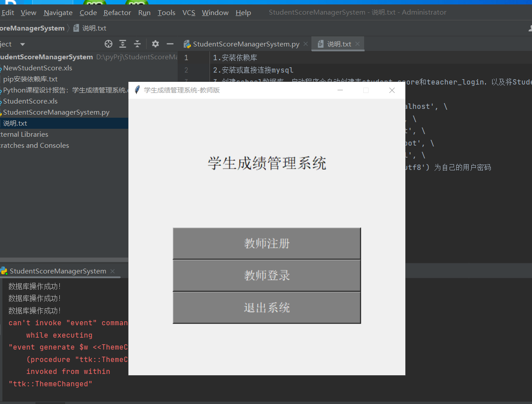Click Scratches and Consoles node
Viewport: 532px width, 404px height.
click(x=35, y=146)
